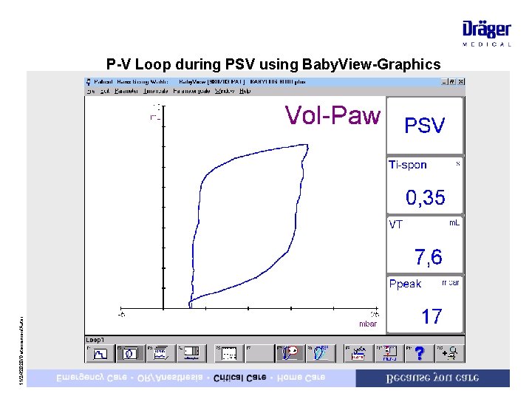Open help with the blue question mark icon
This screenshot has height=399, width=532.
[420, 353]
